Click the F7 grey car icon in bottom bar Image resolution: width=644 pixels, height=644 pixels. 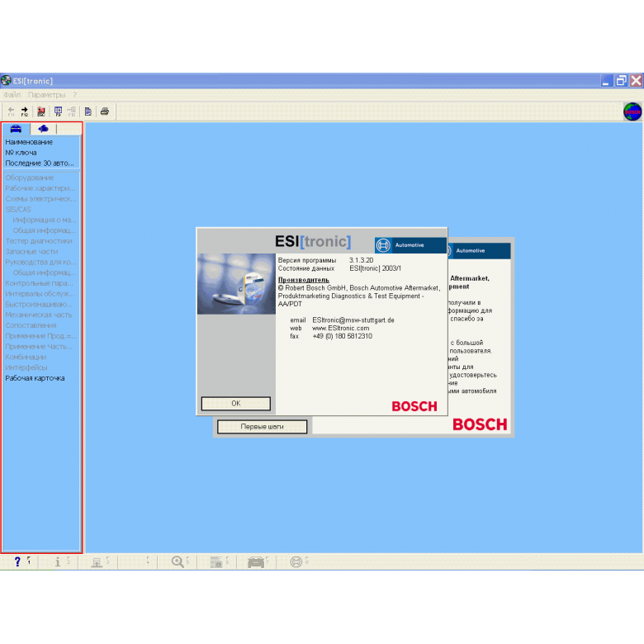[256, 562]
